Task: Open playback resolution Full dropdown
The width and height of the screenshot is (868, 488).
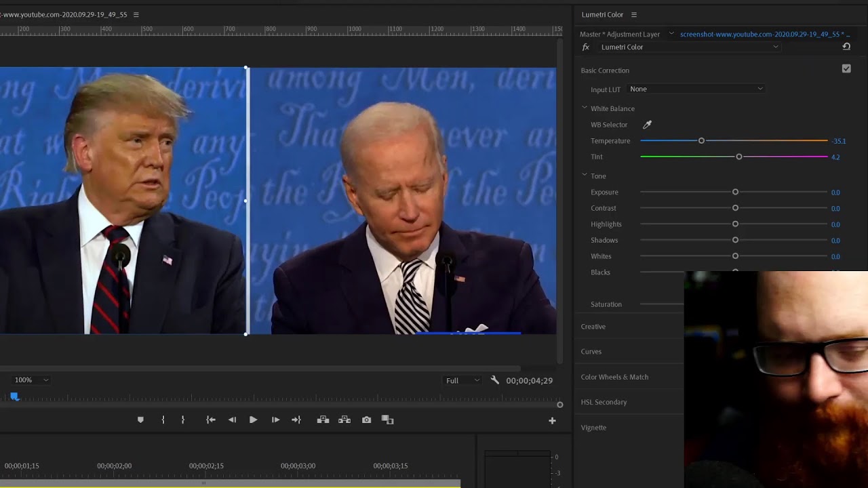Action: pyautogui.click(x=462, y=381)
